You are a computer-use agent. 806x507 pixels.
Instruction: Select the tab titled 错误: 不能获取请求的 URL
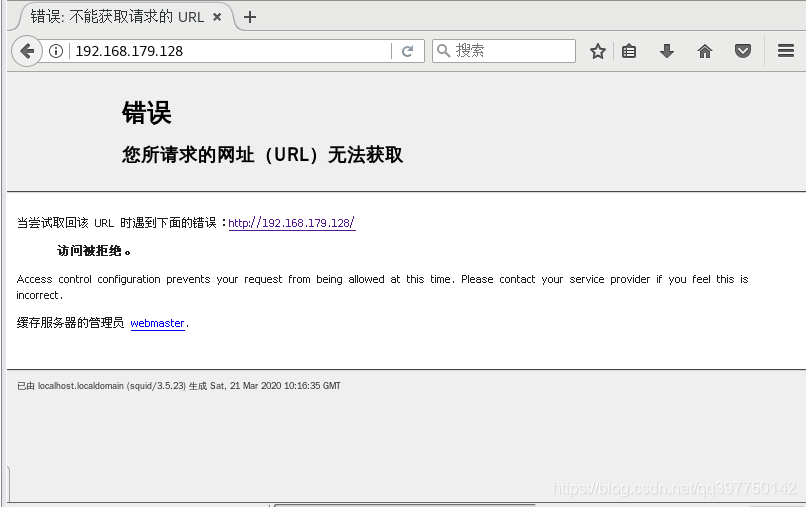125,17
